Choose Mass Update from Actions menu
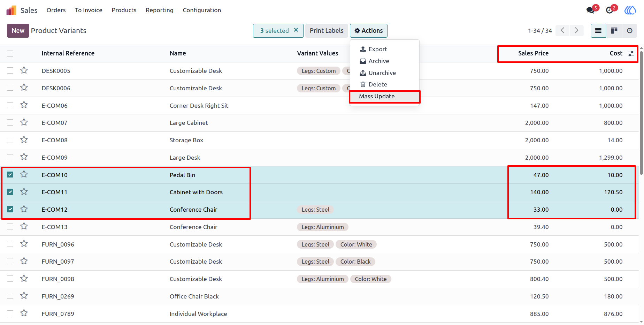Screen dimensions: 644x325 click(x=385, y=97)
